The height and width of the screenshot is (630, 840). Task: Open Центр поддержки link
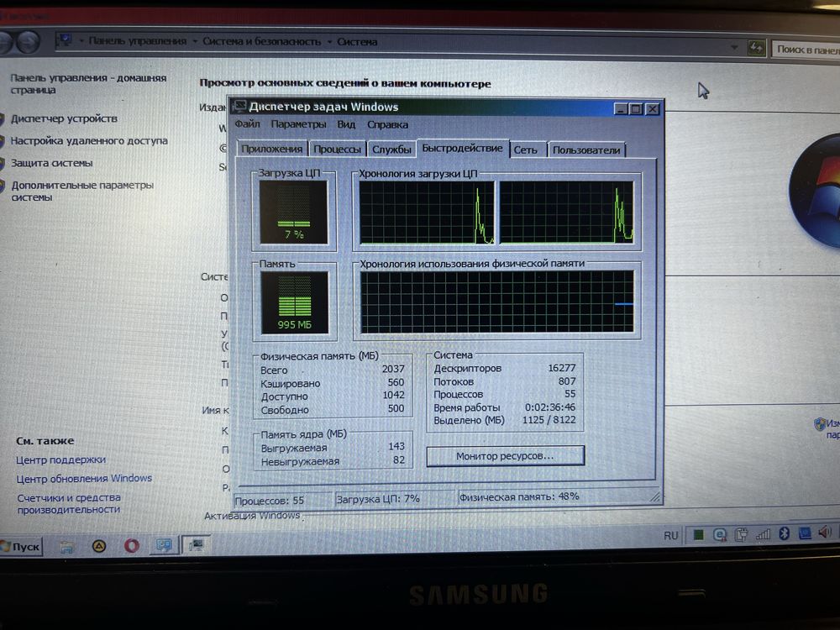[x=60, y=459]
